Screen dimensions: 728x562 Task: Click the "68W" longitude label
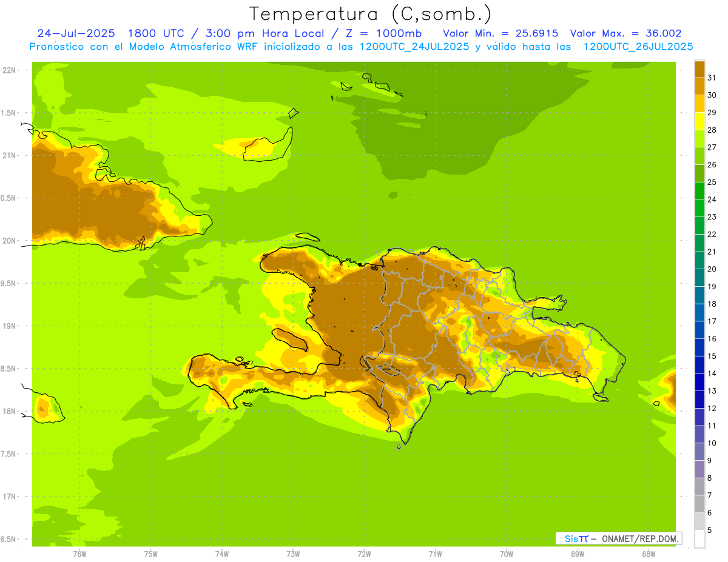[649, 554]
